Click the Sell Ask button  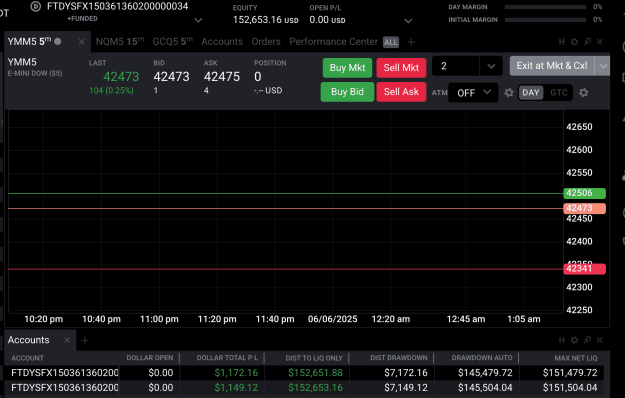tap(401, 92)
